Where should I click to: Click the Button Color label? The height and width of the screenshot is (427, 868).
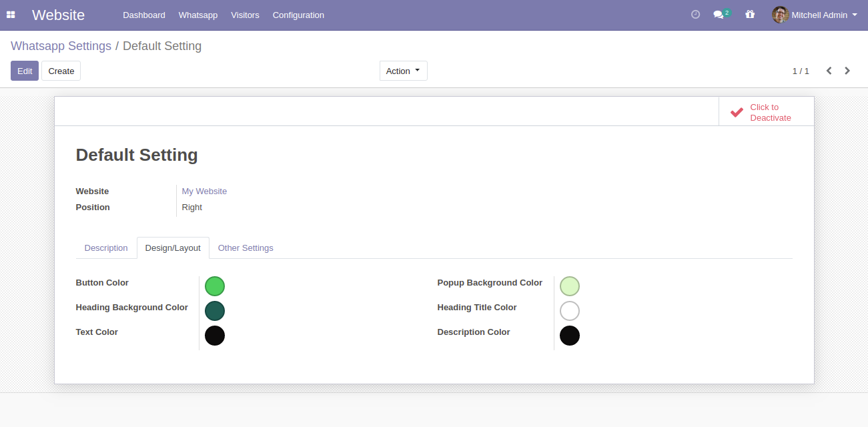[x=102, y=283]
